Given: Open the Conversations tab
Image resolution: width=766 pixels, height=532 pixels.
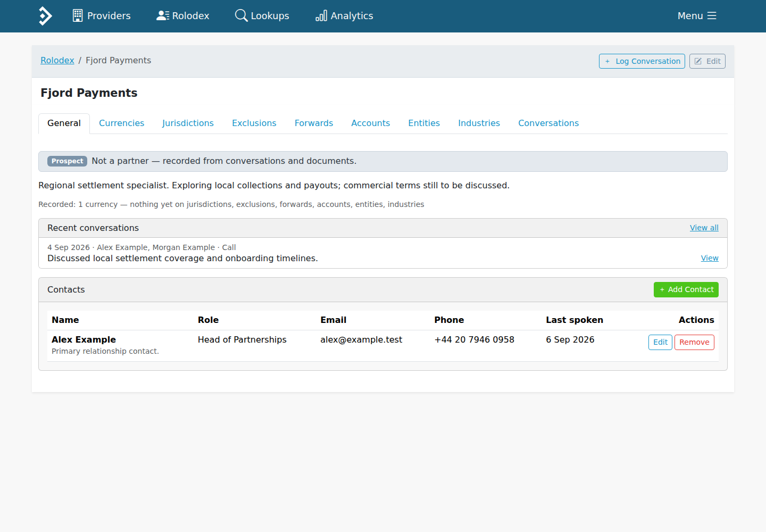Looking at the screenshot, I should 548,123.
